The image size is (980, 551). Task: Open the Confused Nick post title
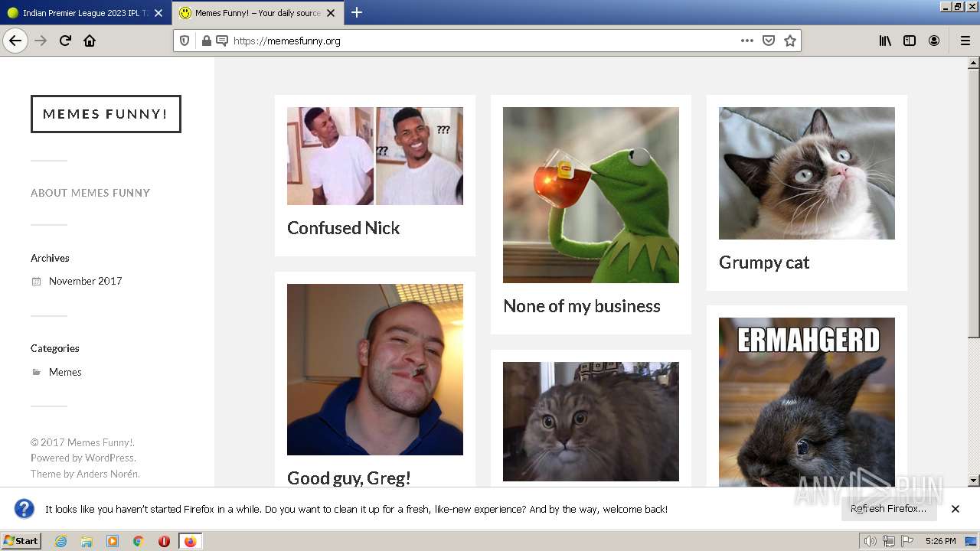343,228
